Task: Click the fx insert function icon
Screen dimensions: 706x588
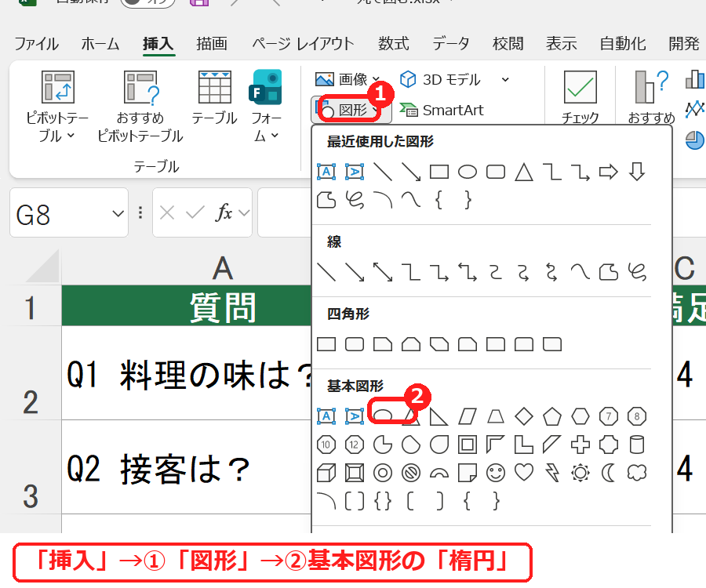Action: pos(224,212)
